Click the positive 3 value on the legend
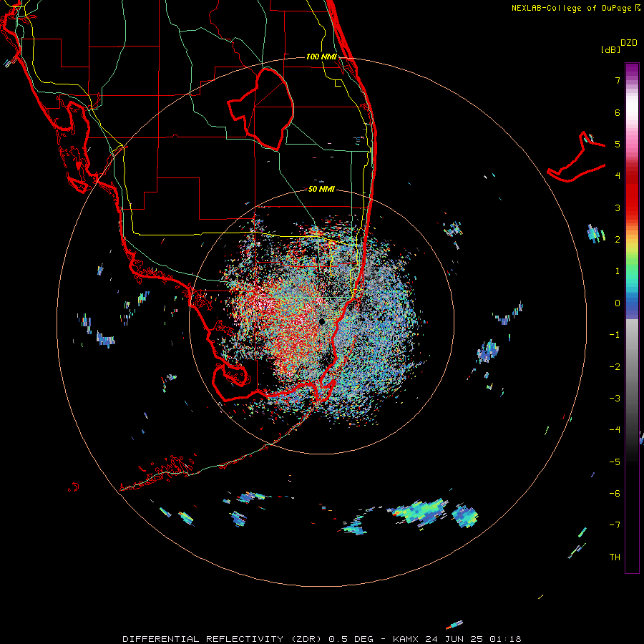This screenshot has height=644, width=644. pyautogui.click(x=618, y=208)
